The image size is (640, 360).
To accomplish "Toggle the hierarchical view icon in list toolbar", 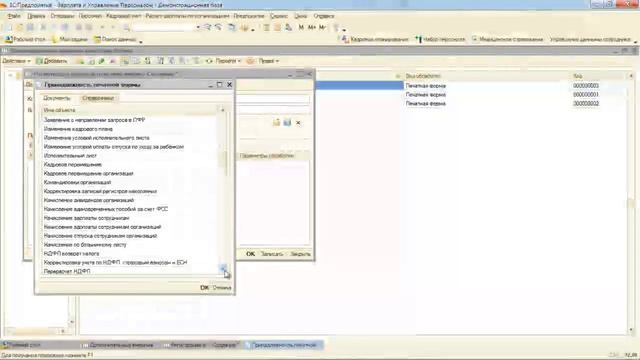I will [125, 61].
